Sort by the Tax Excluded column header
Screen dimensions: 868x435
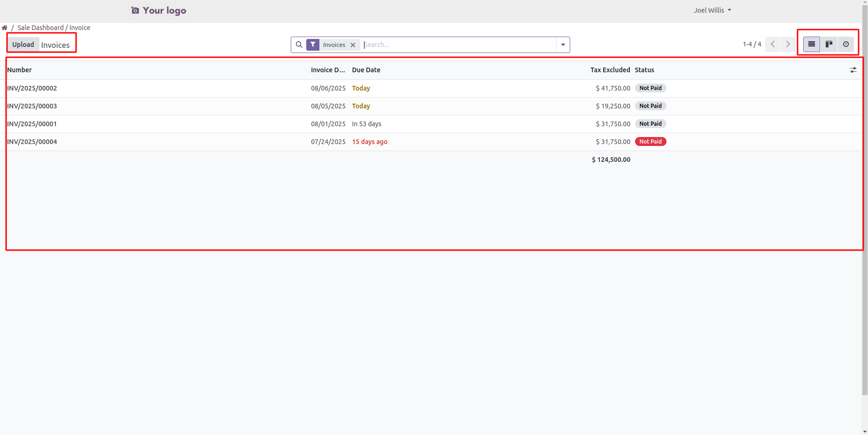pos(610,70)
